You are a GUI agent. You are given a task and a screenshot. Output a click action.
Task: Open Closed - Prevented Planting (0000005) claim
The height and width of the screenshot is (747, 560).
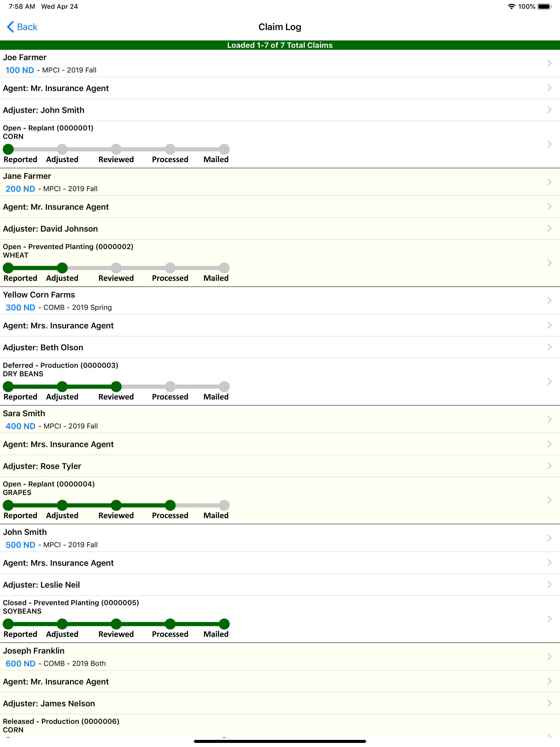tap(280, 619)
